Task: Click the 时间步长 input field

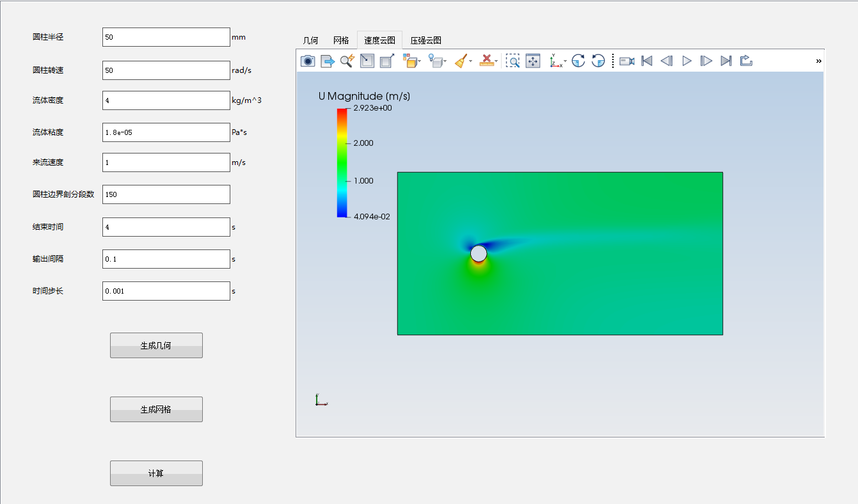Action: pos(166,291)
